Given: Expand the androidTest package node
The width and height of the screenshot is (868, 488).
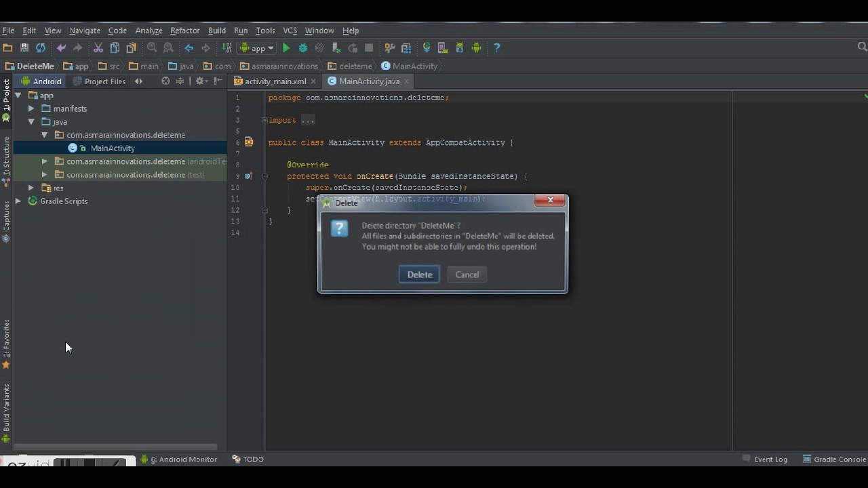Looking at the screenshot, I should (x=45, y=161).
